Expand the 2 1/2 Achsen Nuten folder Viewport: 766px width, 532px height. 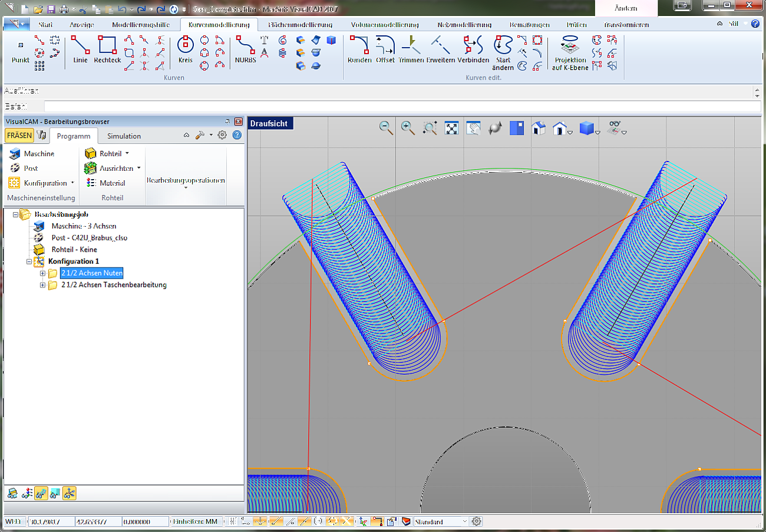point(42,273)
